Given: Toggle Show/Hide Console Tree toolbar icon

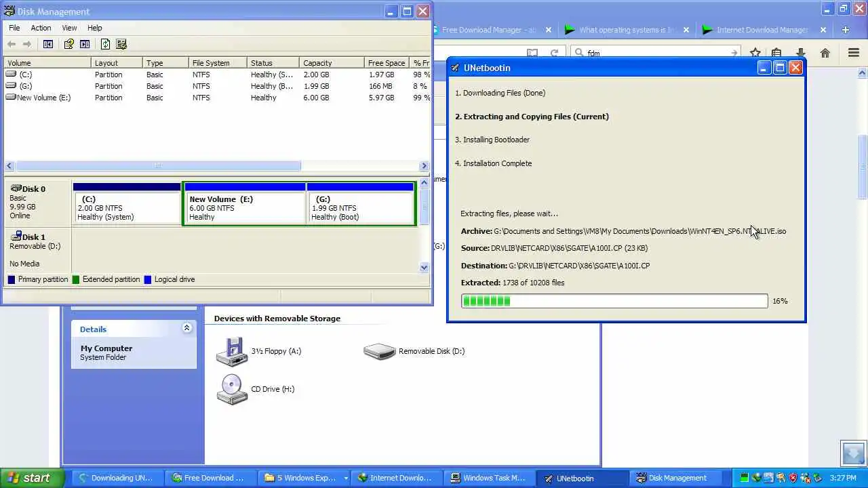Looking at the screenshot, I should [x=48, y=44].
